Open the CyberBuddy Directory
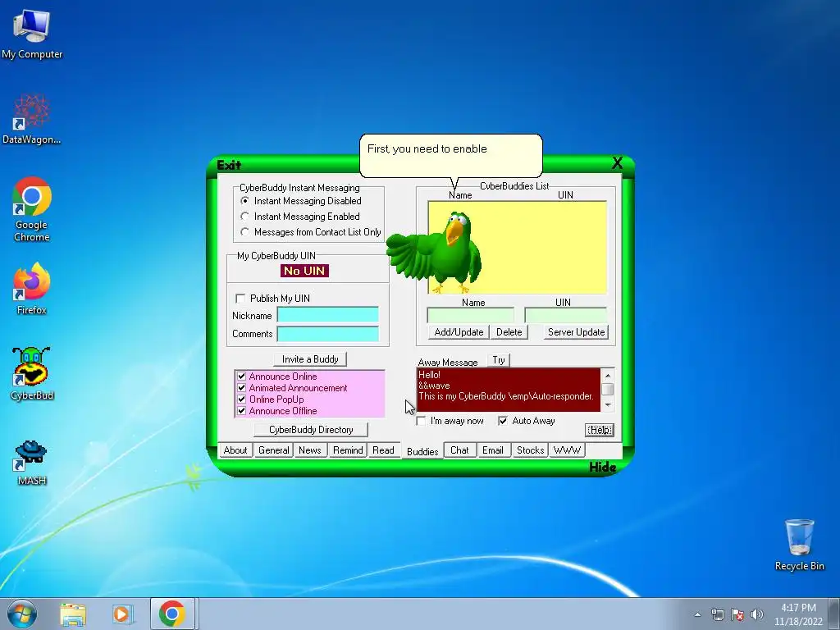This screenshot has height=630, width=840. (311, 430)
